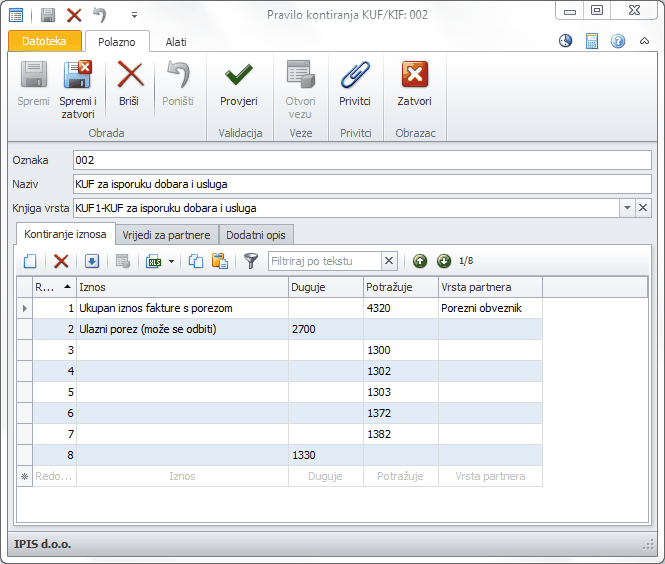Click the Knjiga vrsta combo box field
665x564 pixels.
346,208
